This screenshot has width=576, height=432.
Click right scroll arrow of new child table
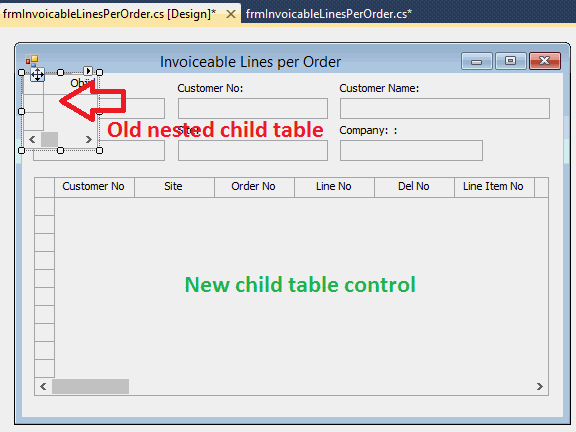(539, 386)
